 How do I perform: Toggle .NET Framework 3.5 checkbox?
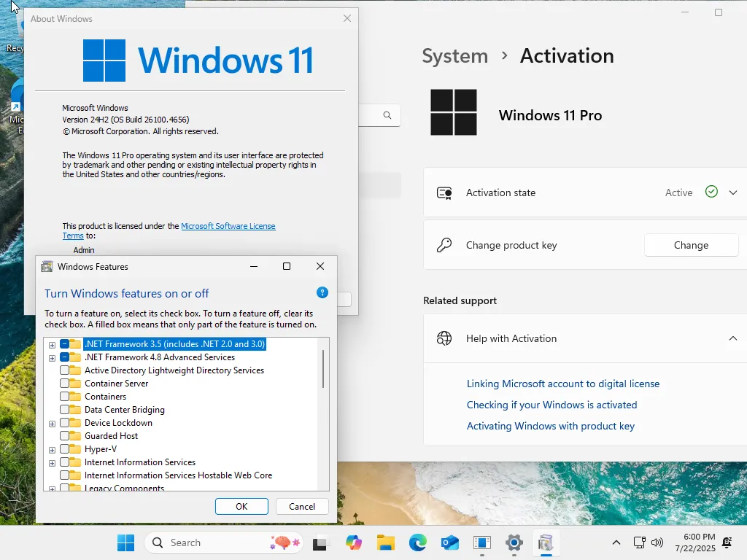click(x=64, y=344)
